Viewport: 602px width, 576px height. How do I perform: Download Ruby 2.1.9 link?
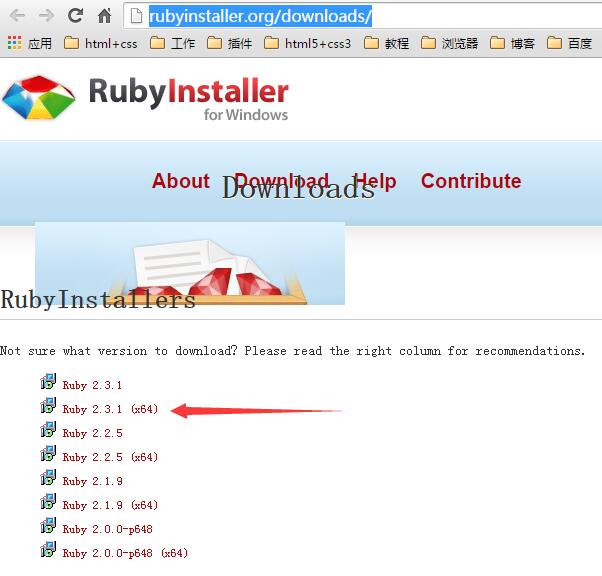click(93, 481)
